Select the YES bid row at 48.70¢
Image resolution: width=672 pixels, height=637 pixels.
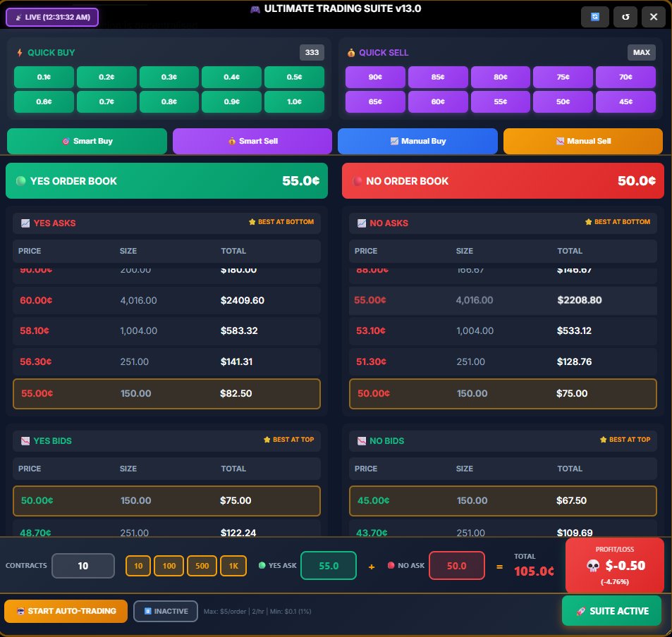coord(166,529)
